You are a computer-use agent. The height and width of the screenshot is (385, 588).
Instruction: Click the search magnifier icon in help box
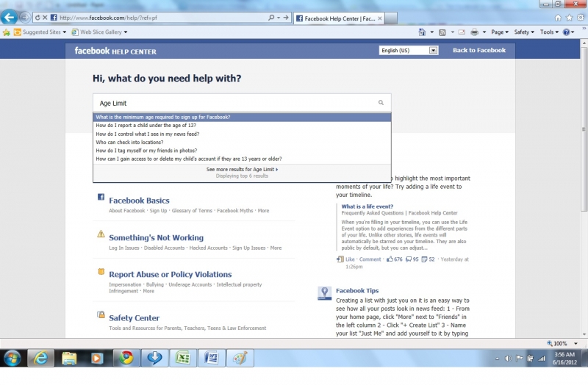tap(381, 103)
